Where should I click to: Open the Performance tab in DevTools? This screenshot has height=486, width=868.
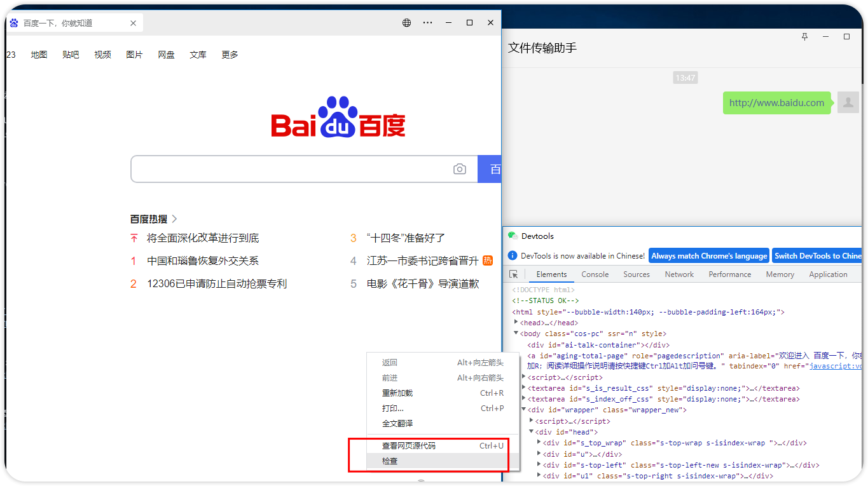point(730,274)
